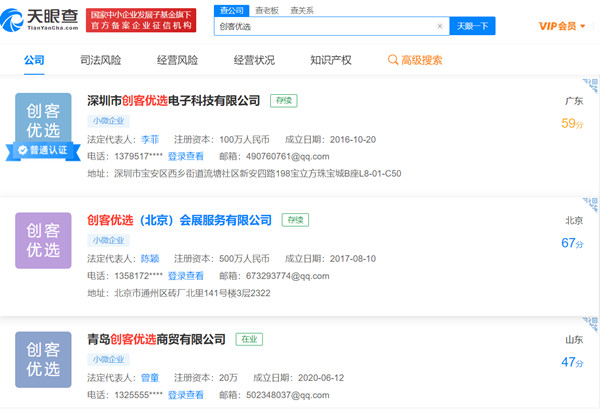The image size is (600, 409).
Task: Click 登录查看 next to 1379517 phone
Action: pyautogui.click(x=186, y=156)
